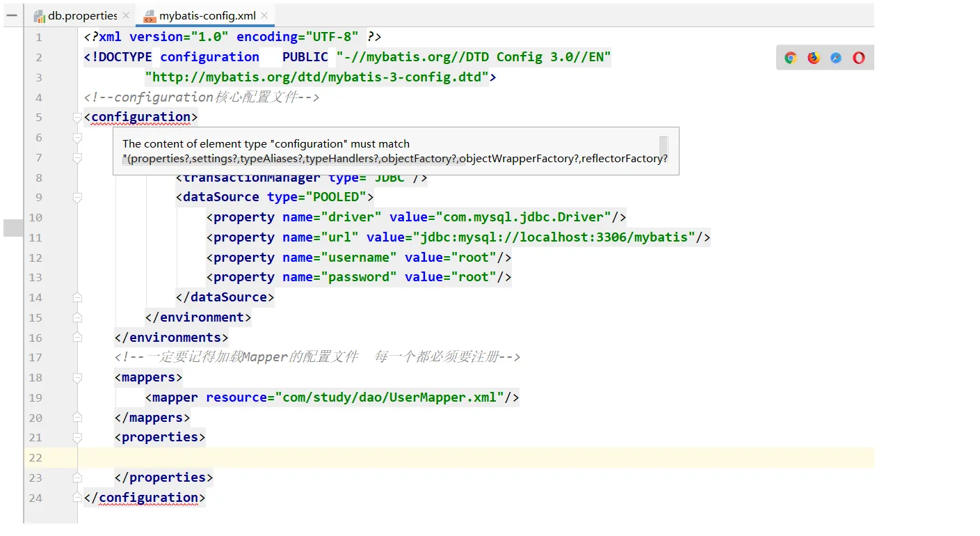Collapse the configuration element fold marker
This screenshot has height=536, width=980.
pyautogui.click(x=77, y=118)
